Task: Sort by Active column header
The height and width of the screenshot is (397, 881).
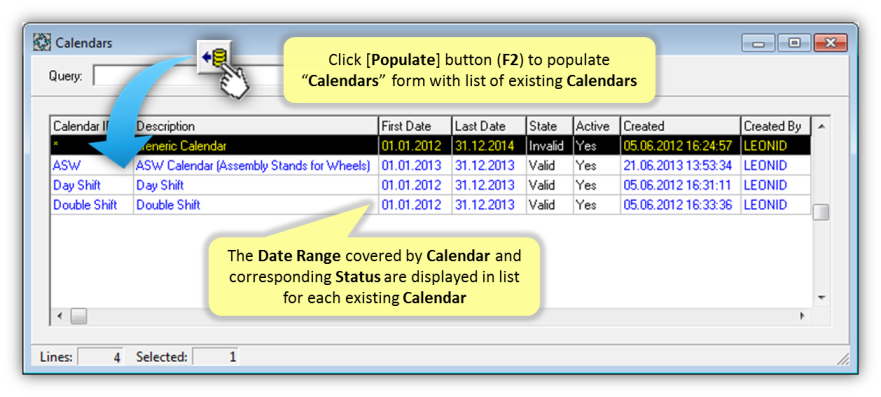Action: click(597, 126)
